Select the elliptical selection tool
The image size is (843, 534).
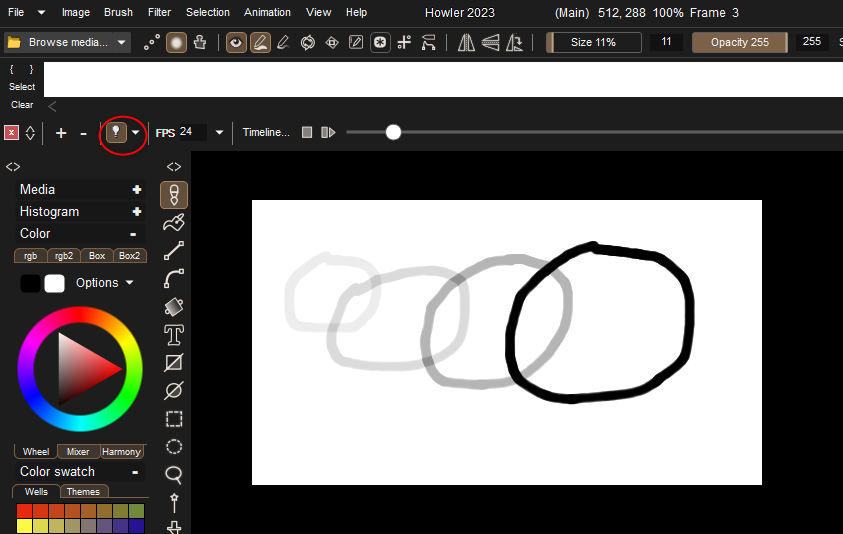(174, 447)
